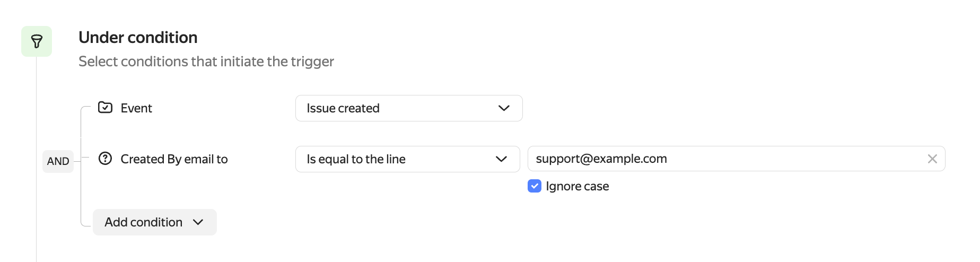980x262 pixels.
Task: Click the bracket line joining AND conditions
Action: coord(81,191)
